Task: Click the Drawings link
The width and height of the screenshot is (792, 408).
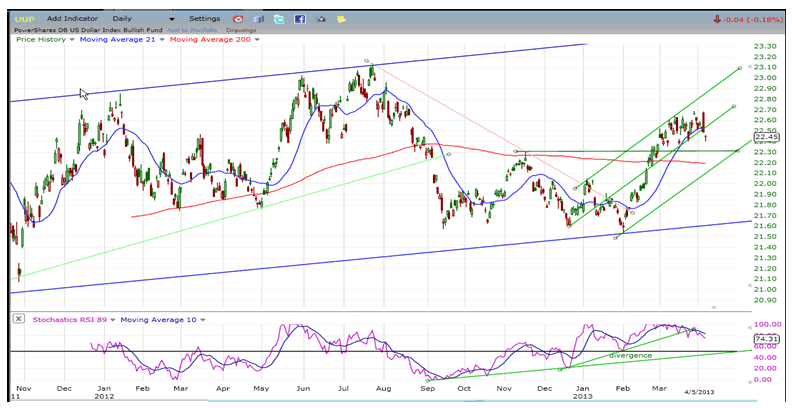Action: pos(240,30)
